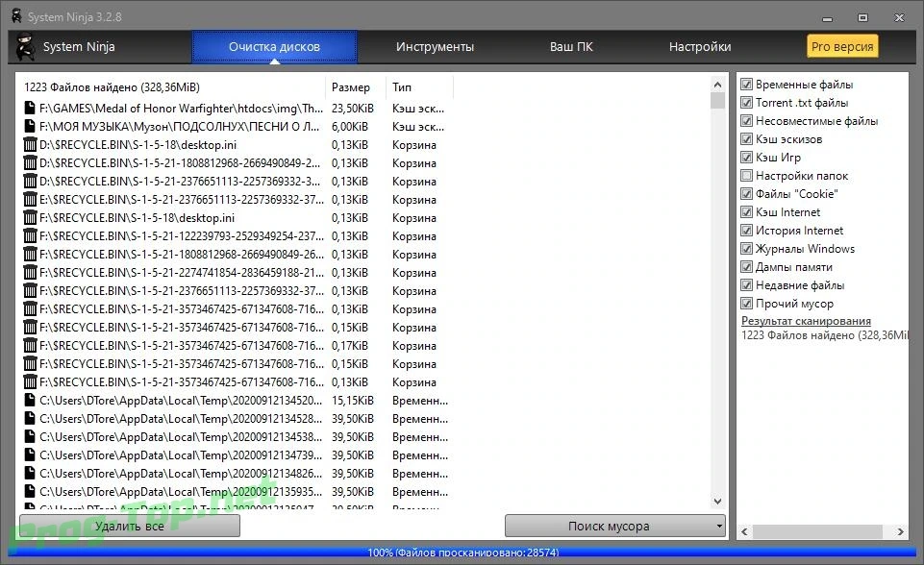Disable Кэш Игр checkbox
The image size is (924, 565).
coord(747,158)
